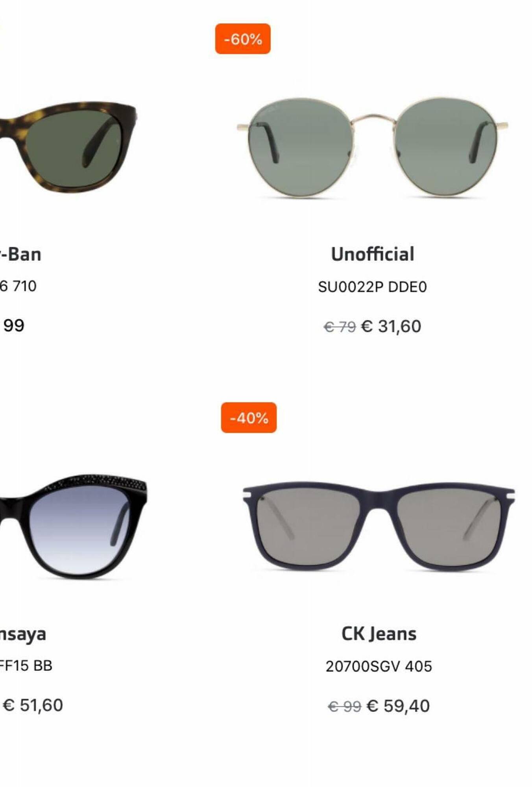Click the -60% discount badge

tap(243, 39)
